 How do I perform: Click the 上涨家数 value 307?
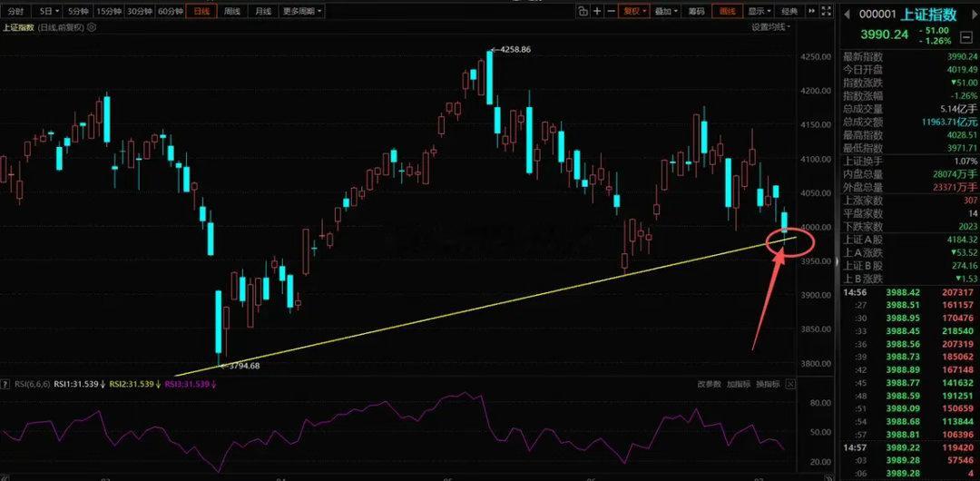969,201
